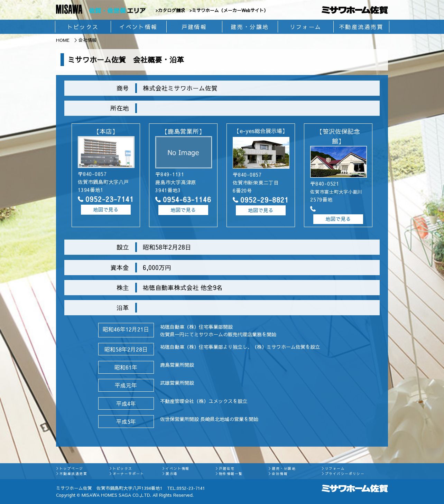Click 地図で見る for 本店
The width and height of the screenshot is (444, 504).
[x=106, y=209]
